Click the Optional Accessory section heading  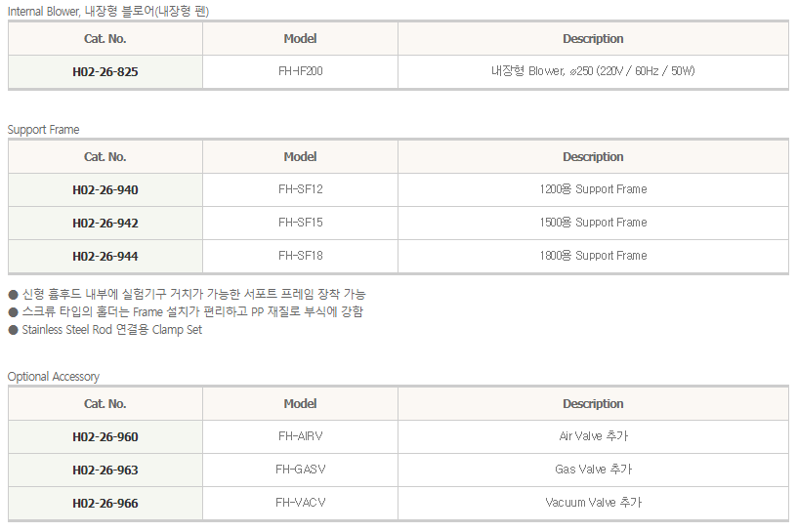[54, 377]
